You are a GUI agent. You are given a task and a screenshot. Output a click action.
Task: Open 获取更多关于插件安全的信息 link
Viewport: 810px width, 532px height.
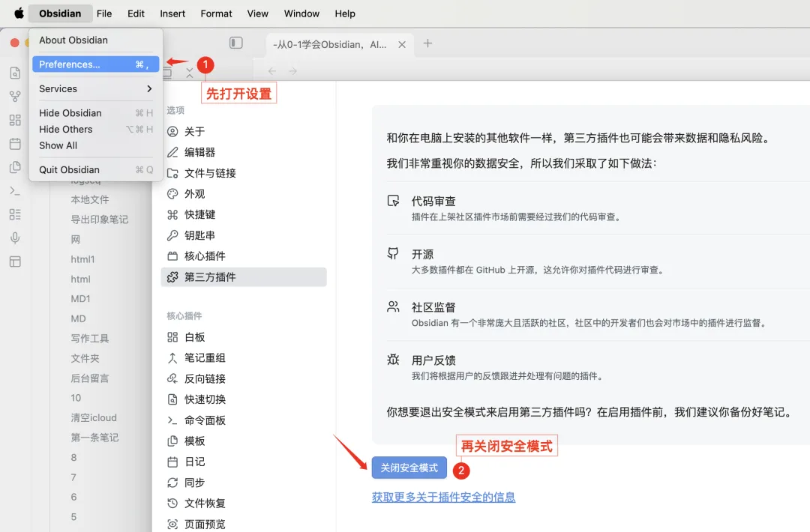click(x=443, y=498)
